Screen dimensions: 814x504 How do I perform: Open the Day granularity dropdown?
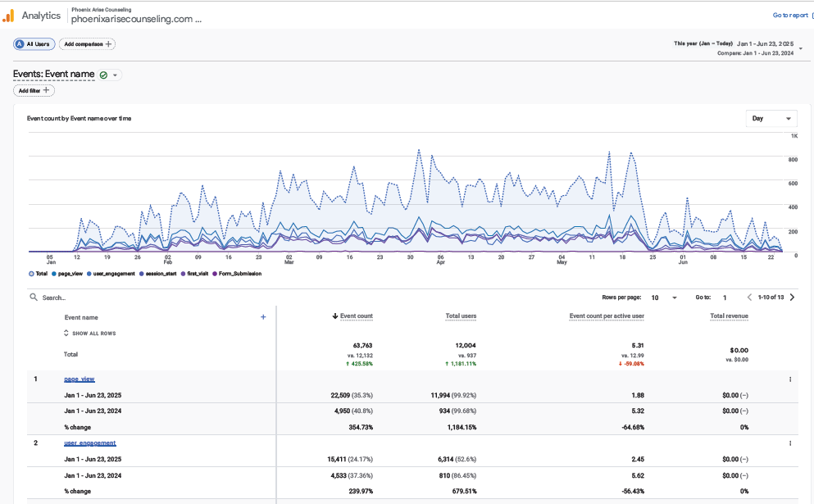(x=771, y=118)
